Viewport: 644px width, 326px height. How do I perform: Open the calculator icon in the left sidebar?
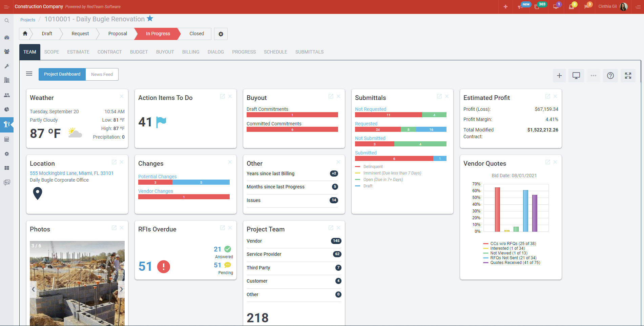coord(7,139)
